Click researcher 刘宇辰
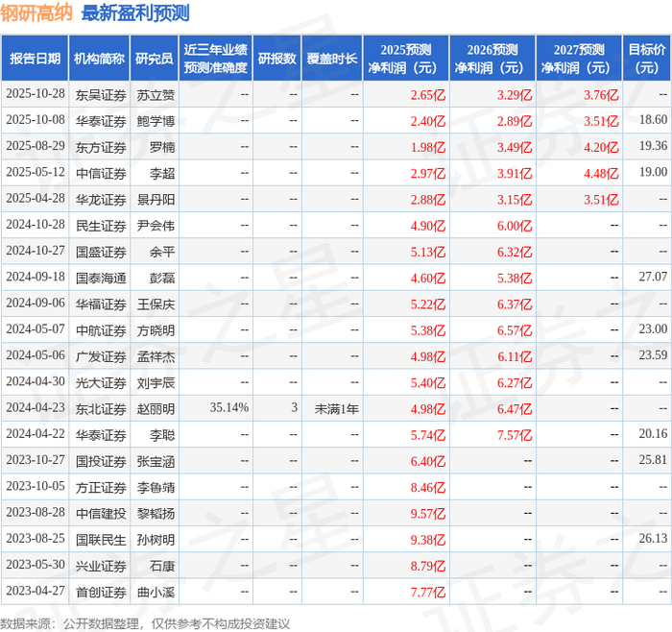Viewport: 672px width, 632px height. pyautogui.click(x=156, y=382)
